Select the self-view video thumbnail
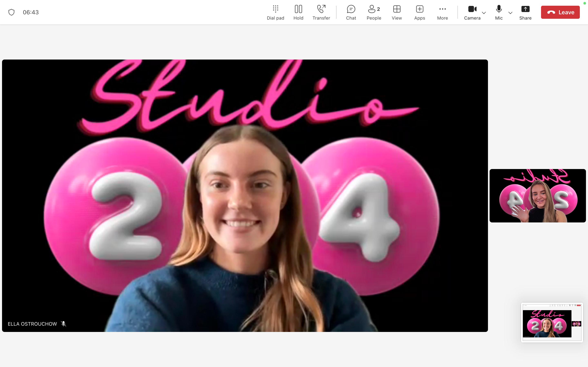588x367 pixels. point(537,196)
